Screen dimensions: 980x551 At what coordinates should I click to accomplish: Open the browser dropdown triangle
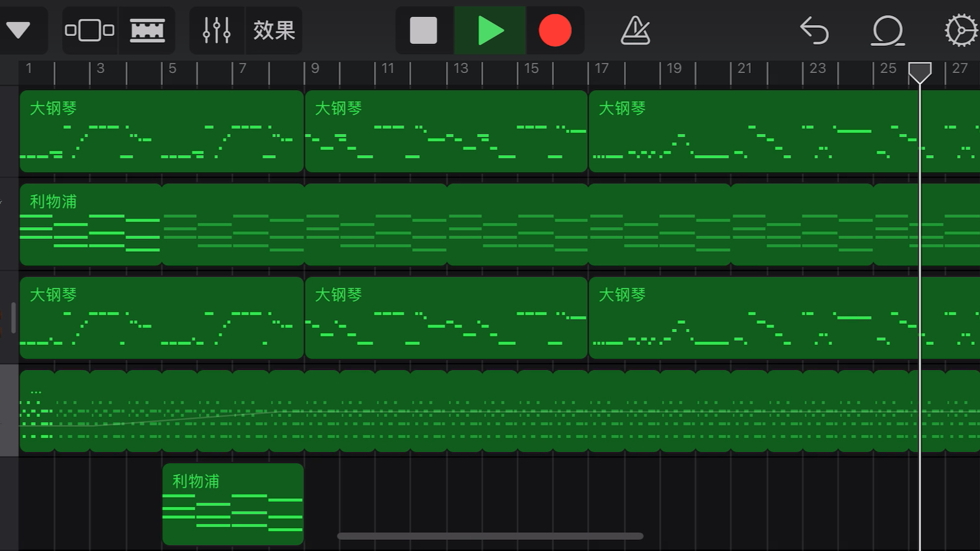point(18,30)
